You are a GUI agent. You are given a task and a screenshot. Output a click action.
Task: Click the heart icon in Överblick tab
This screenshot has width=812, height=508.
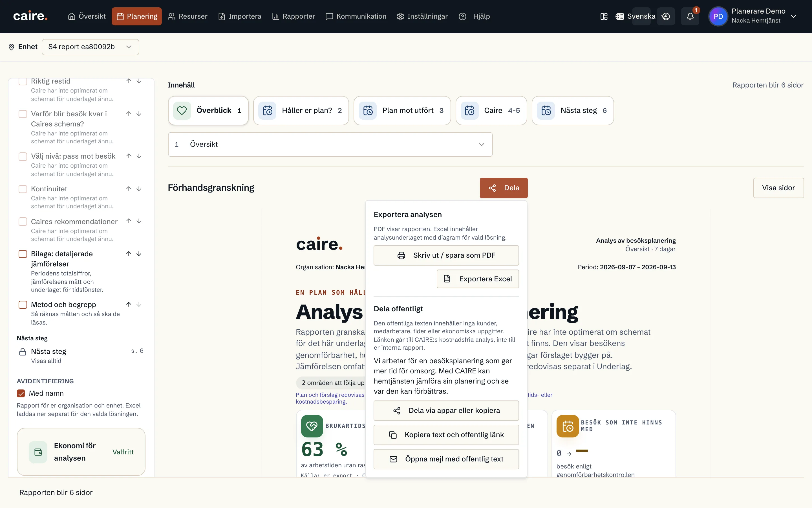[x=182, y=111]
